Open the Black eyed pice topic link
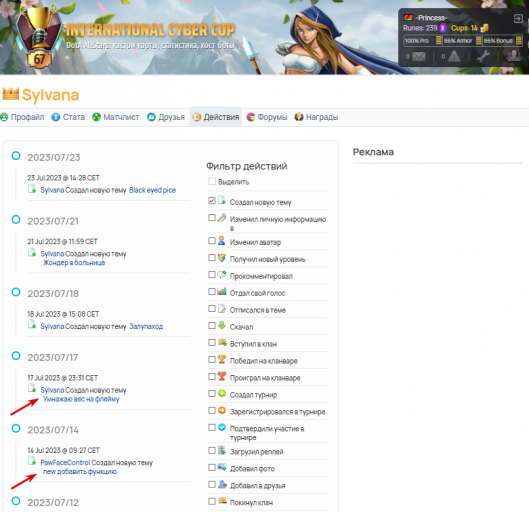Screen dimensions: 529x512 coord(152,190)
